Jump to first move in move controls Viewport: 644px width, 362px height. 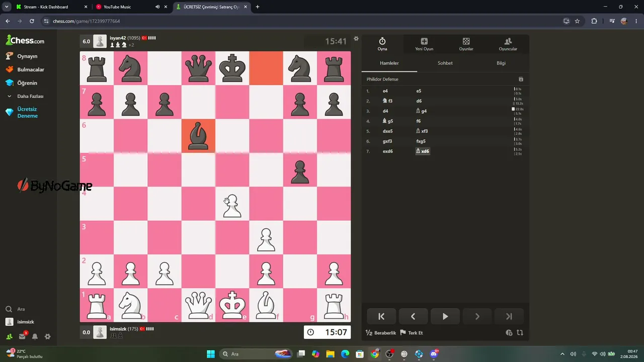(381, 316)
